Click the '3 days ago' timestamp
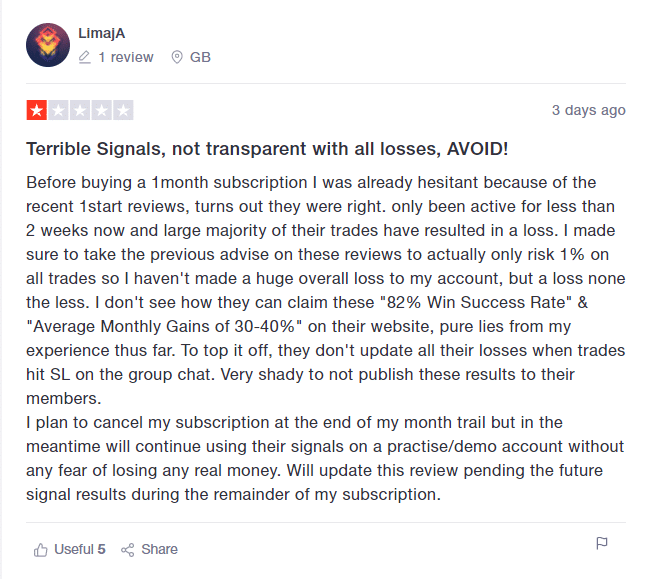The width and height of the screenshot is (648, 579). [589, 110]
